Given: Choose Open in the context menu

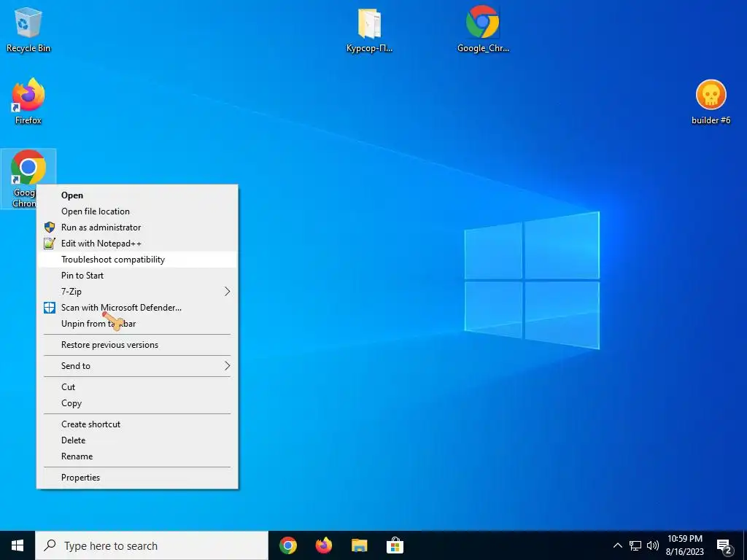Looking at the screenshot, I should 137,195.
